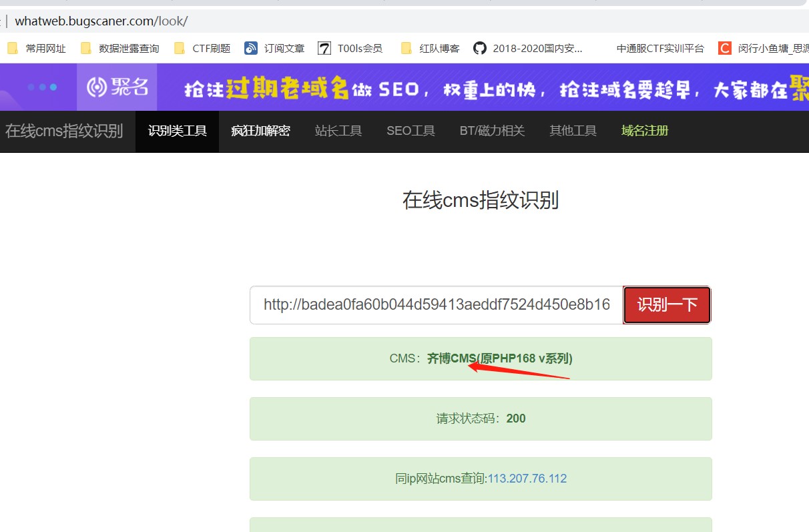
Task: Open the BT/磁力相关 menu
Action: pos(492,131)
